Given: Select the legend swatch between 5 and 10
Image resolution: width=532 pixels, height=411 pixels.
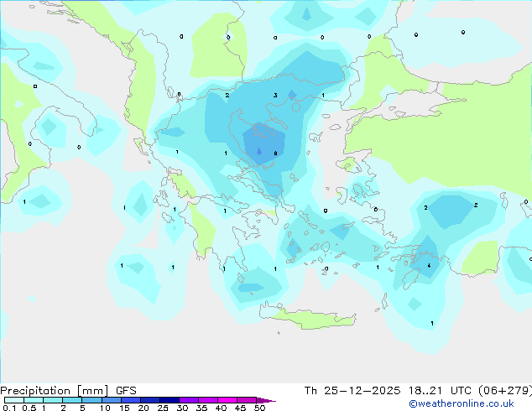Looking at the screenshot, I should pos(91,400).
